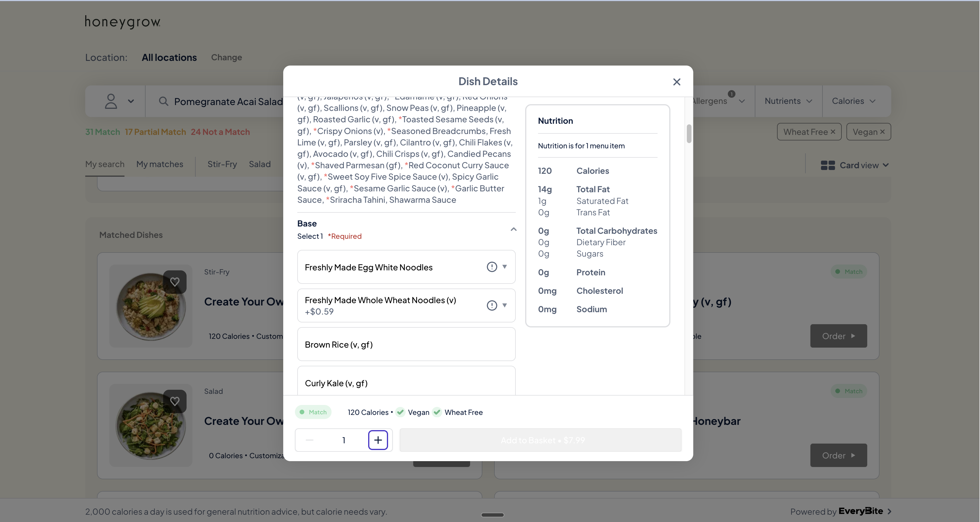Remove the Wheat Free filter tag
The width and height of the screenshot is (980, 522).
[833, 132]
